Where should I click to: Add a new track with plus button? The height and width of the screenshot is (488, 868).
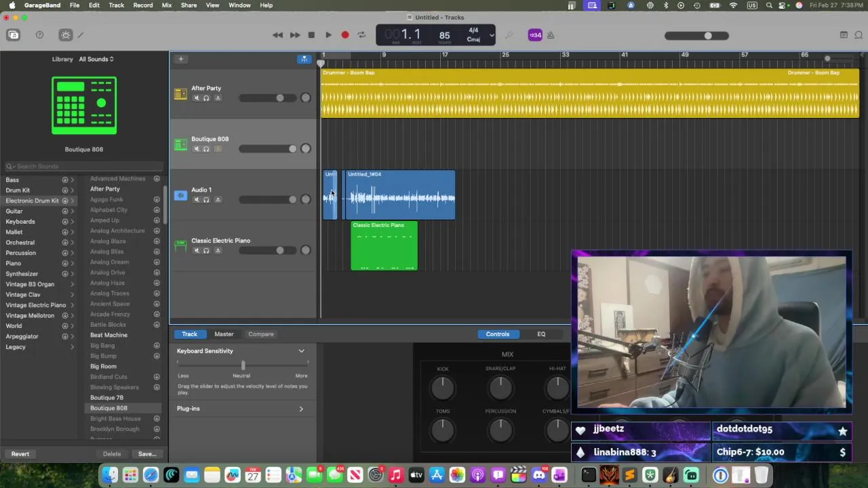point(180,59)
